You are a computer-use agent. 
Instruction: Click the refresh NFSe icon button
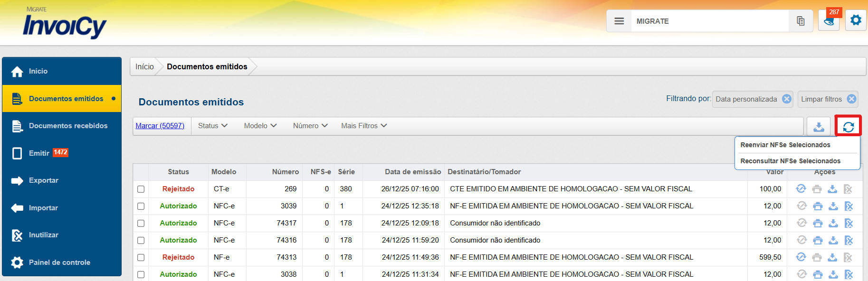point(848,126)
